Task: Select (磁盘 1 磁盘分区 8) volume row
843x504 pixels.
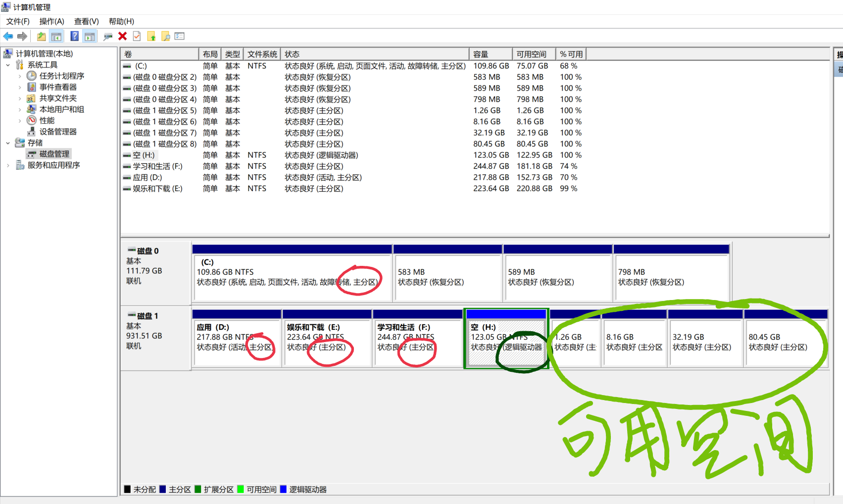Action: (x=354, y=144)
